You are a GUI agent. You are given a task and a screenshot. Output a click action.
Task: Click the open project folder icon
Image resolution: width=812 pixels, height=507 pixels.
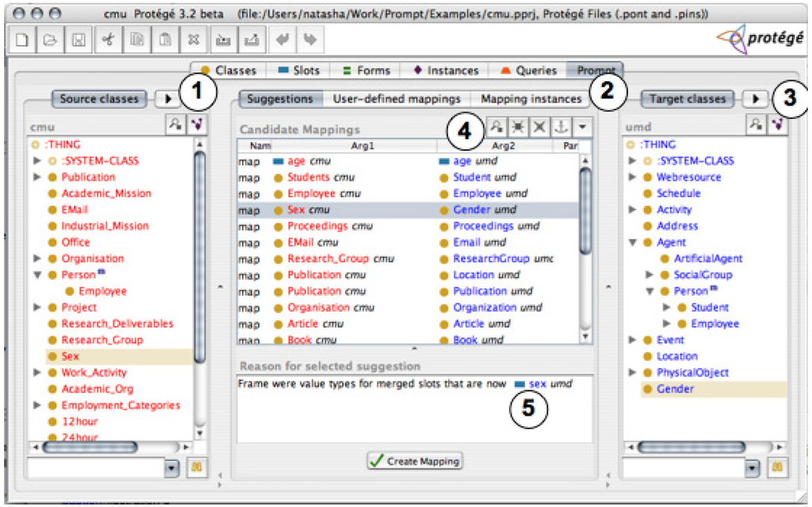point(51,40)
